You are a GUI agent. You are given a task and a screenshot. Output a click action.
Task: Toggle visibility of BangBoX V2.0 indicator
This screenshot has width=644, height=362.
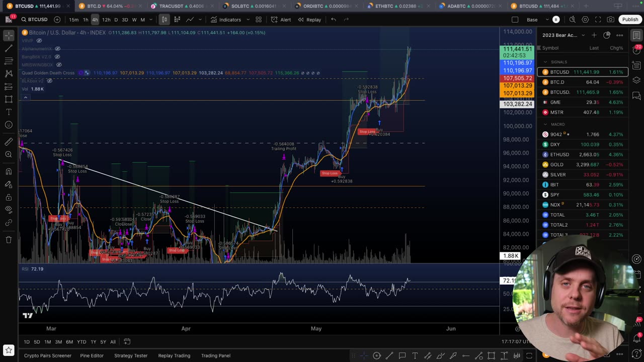tap(57, 57)
